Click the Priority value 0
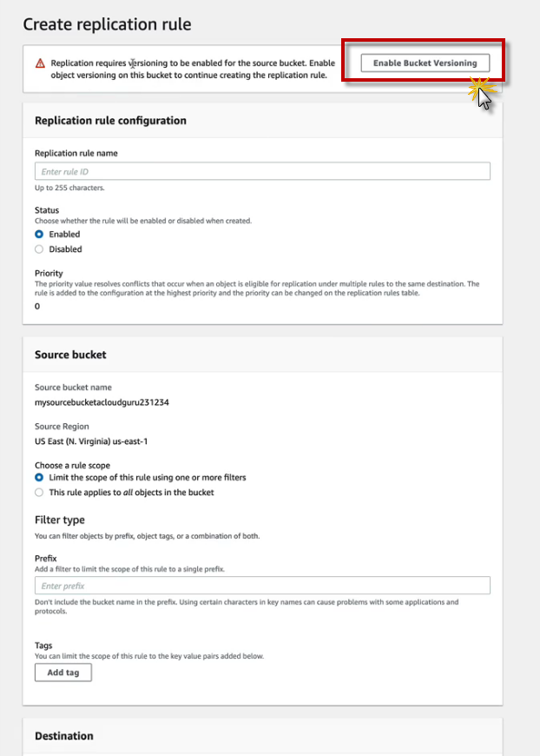Image resolution: width=540 pixels, height=756 pixels. [37, 307]
